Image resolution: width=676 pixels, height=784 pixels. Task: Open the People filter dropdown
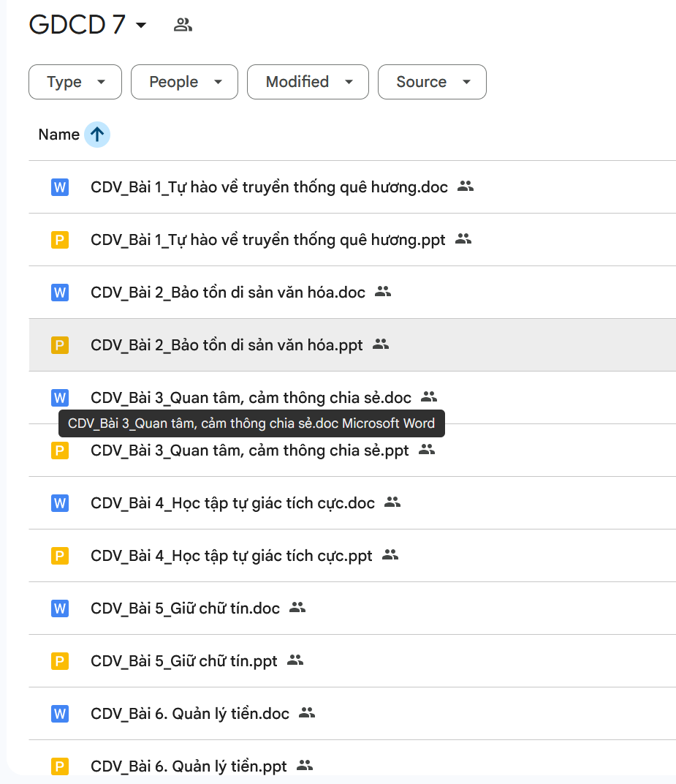(x=184, y=82)
